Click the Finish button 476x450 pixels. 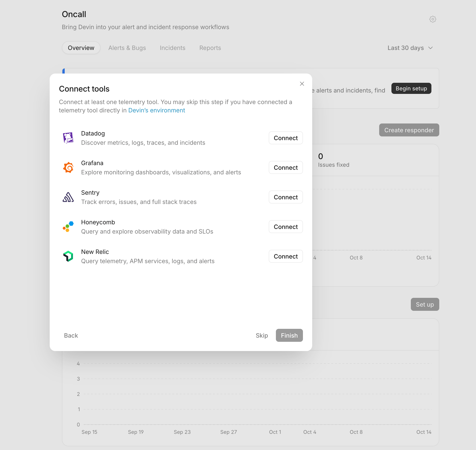tap(289, 335)
